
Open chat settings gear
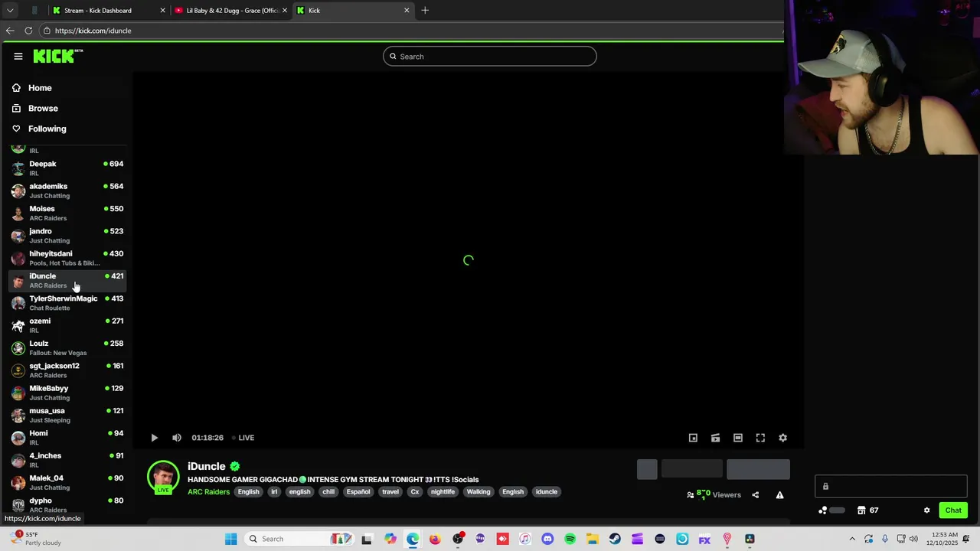[x=926, y=510]
